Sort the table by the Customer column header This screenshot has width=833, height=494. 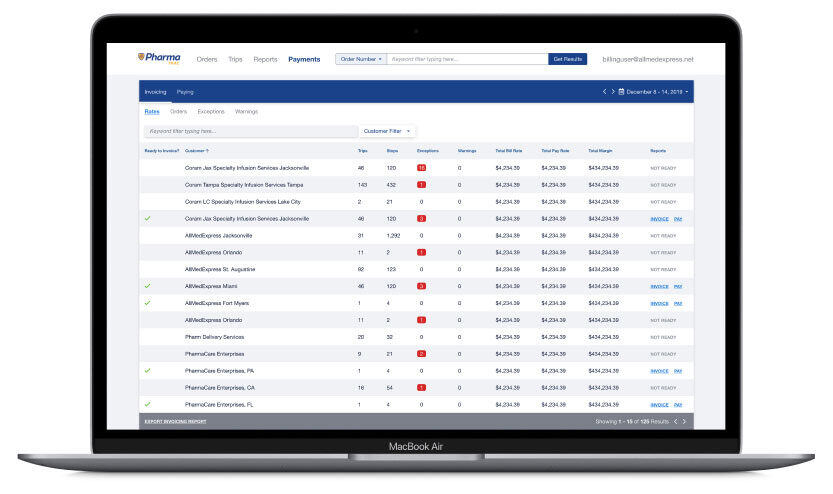click(197, 151)
